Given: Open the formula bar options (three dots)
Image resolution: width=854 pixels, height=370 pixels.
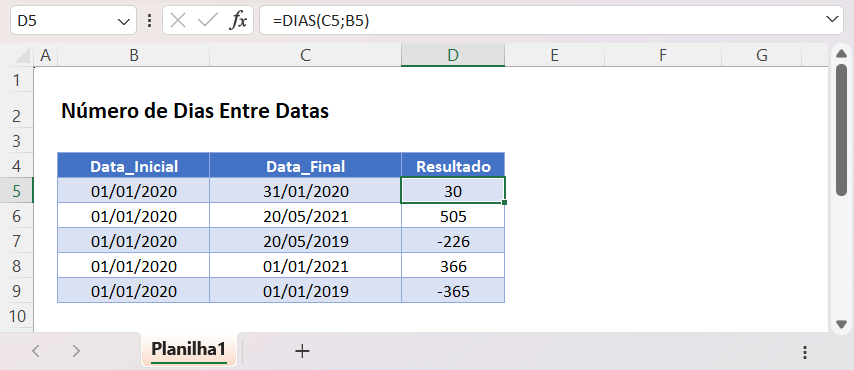Looking at the screenshot, I should tap(150, 21).
